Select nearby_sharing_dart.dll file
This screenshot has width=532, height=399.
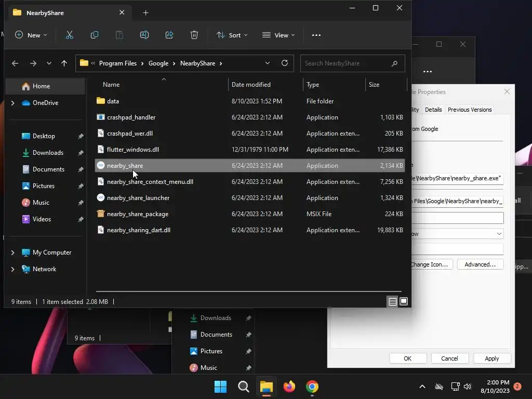coord(250,230)
